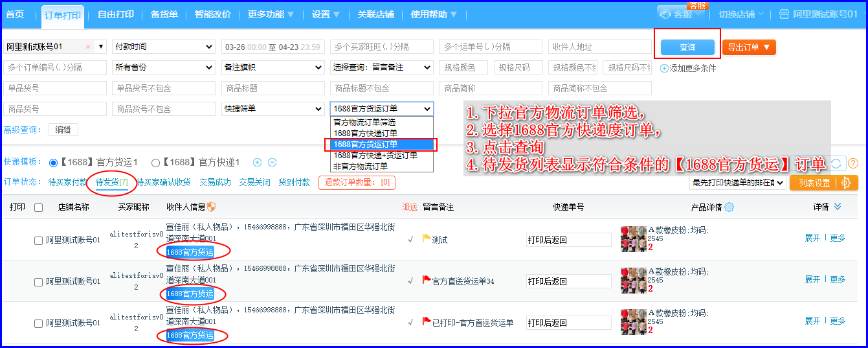868x348 pixels.
Task: Focus the 收件人地址 input field
Action: (x=600, y=47)
